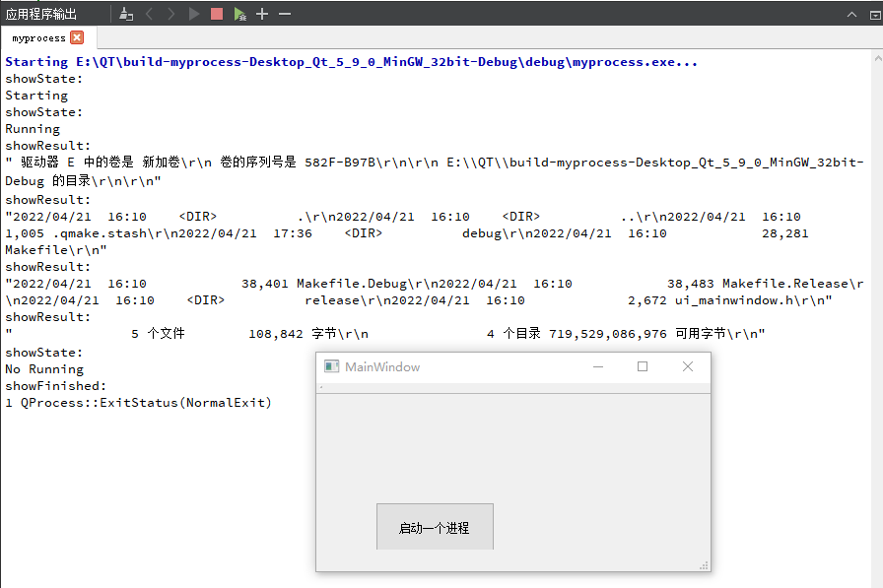Viewport: 883px width, 588px height.
Task: Click the 'No Running' state line
Action: [x=44, y=369]
